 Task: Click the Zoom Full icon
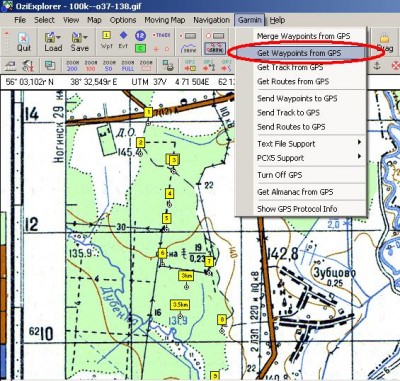pyautogui.click(x=127, y=66)
